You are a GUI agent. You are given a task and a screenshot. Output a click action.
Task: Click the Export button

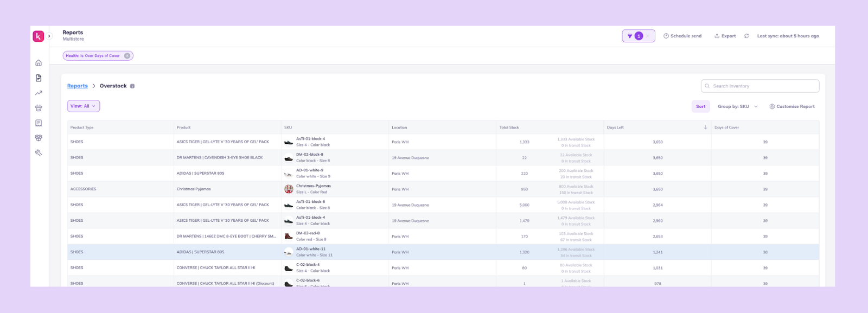[725, 36]
